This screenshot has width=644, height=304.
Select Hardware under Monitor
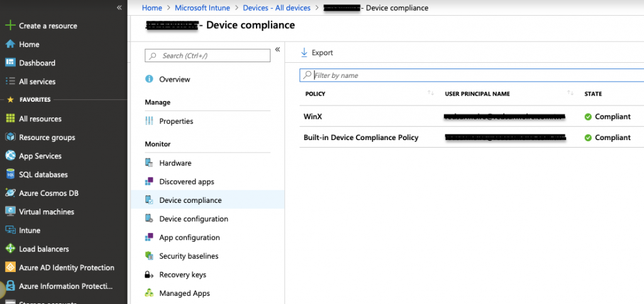[175, 163]
